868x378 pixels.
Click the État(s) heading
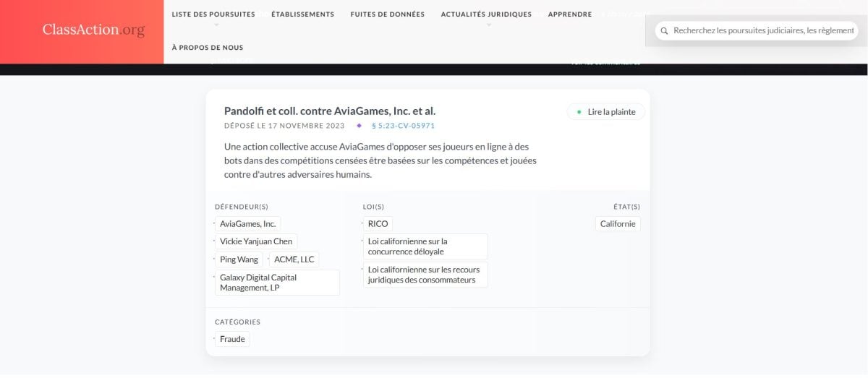click(626, 207)
